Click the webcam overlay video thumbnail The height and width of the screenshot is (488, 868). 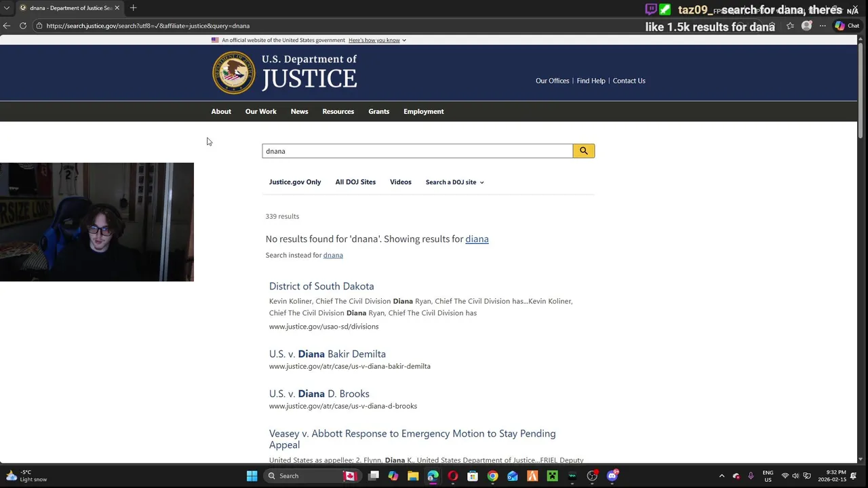point(97,222)
